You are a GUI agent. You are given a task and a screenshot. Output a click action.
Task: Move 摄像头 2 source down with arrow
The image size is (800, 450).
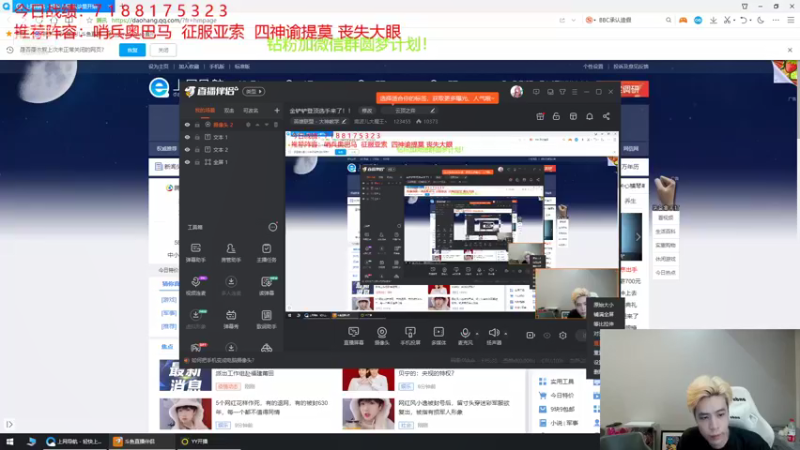[266, 124]
